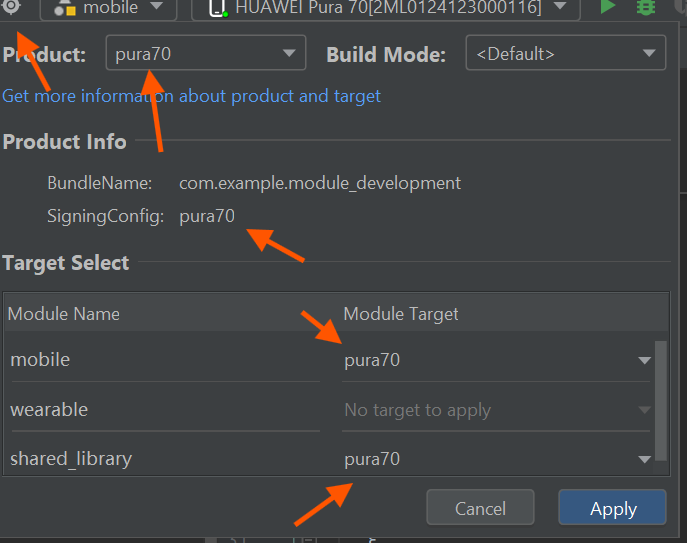Screen dimensions: 687x543
Task: Click the Module Target column header
Action: [401, 314]
